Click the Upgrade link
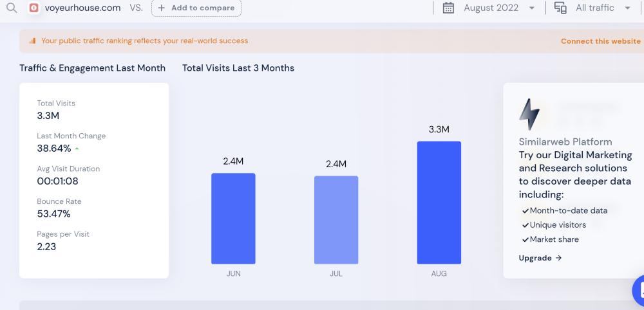 [x=540, y=258]
